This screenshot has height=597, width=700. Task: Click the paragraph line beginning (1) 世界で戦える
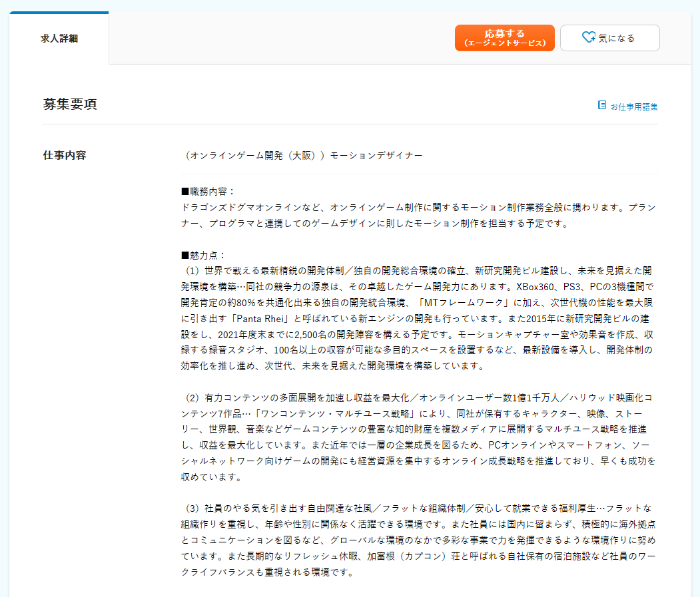click(x=418, y=271)
